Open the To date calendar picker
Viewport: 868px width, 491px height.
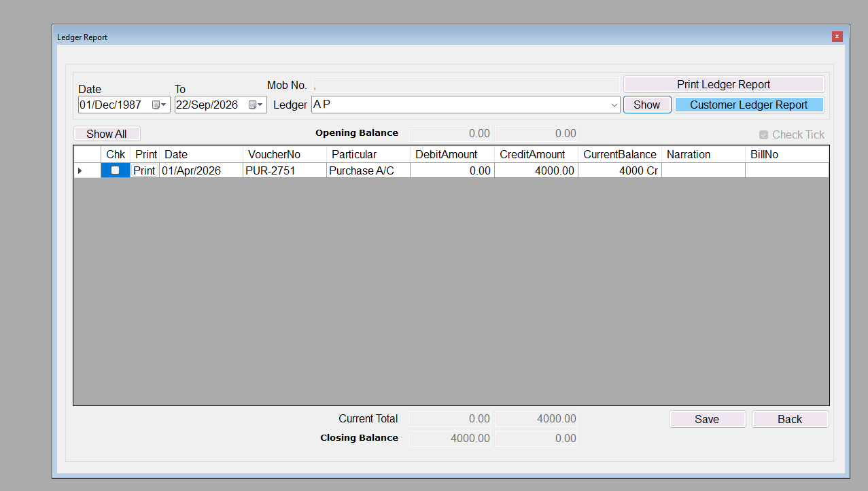point(256,105)
